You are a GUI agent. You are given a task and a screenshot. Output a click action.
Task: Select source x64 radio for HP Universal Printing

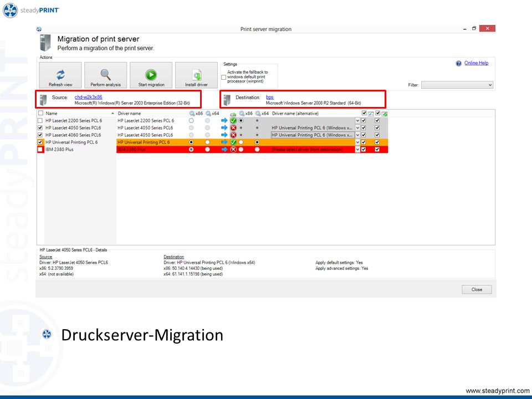207,142
